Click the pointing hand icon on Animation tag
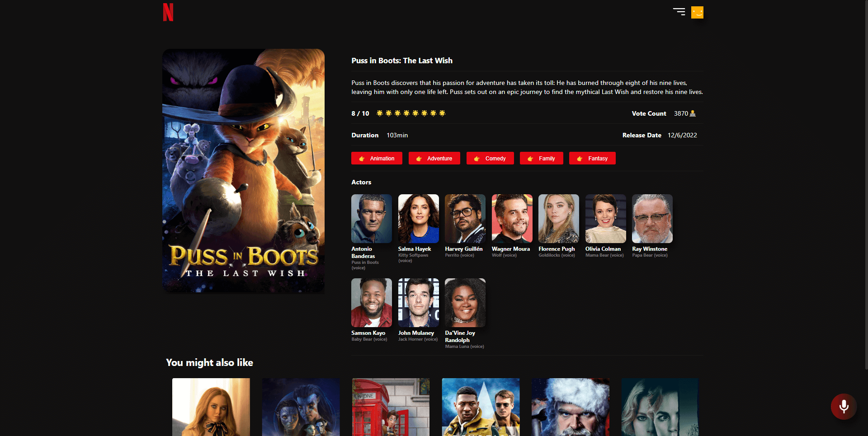This screenshot has width=868, height=436. [362, 159]
